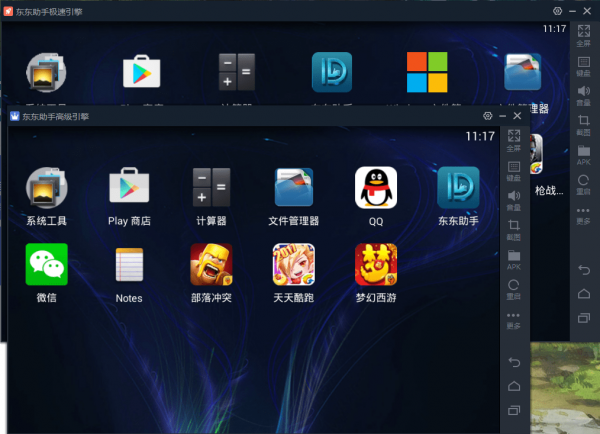Launch the QQ penguin app
This screenshot has width=600, height=434.
click(x=376, y=188)
